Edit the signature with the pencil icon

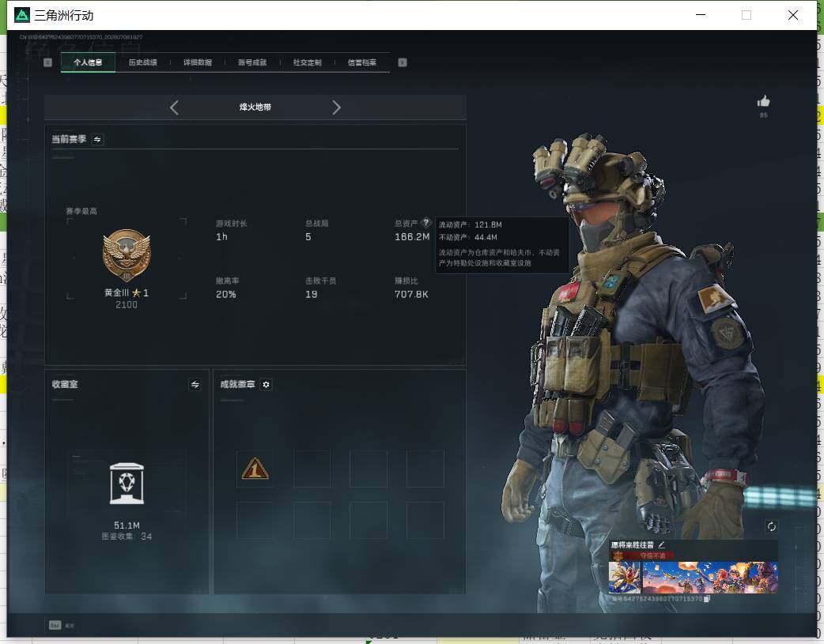(x=662, y=545)
